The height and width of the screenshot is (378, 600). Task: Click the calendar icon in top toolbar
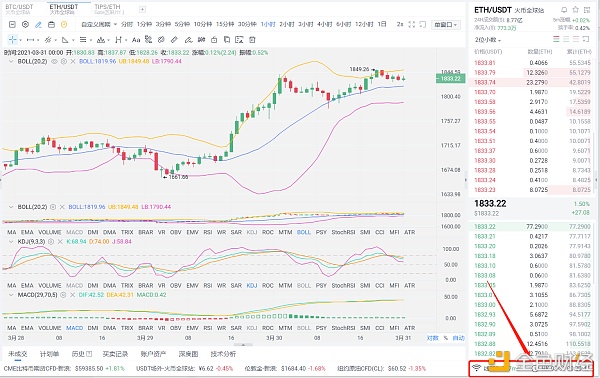click(51, 24)
